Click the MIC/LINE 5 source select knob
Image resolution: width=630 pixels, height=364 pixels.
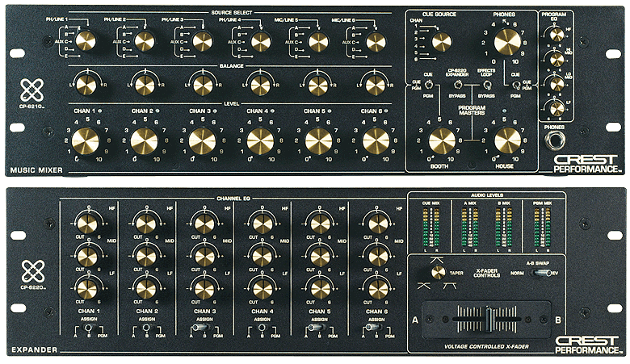pos(318,41)
